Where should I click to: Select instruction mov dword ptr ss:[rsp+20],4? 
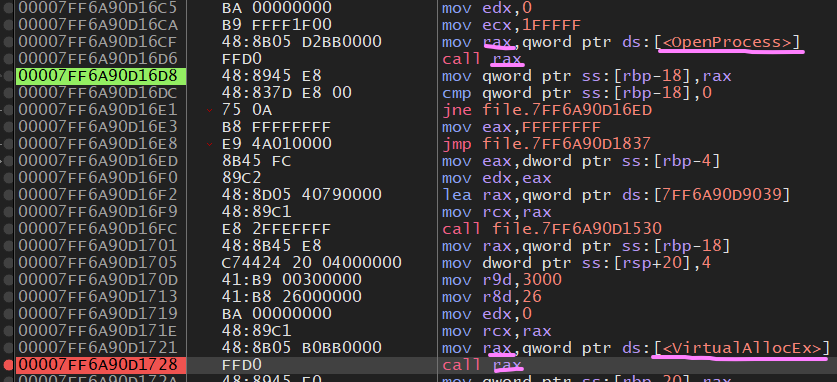577,263
